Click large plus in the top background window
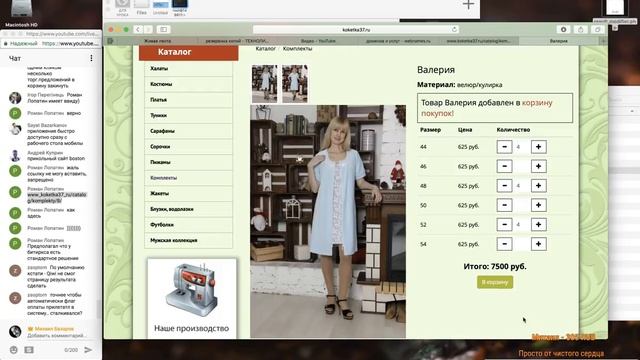This screenshot has width=640, height=360. click(468, 5)
